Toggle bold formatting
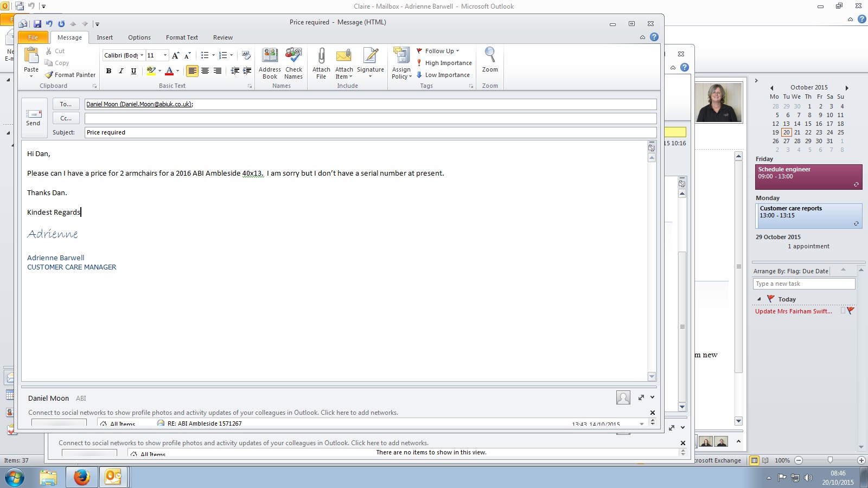 108,71
